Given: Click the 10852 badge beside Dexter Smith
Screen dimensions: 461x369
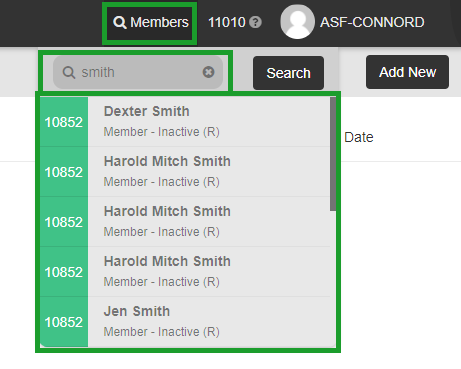Looking at the screenshot, I should tap(64, 122).
